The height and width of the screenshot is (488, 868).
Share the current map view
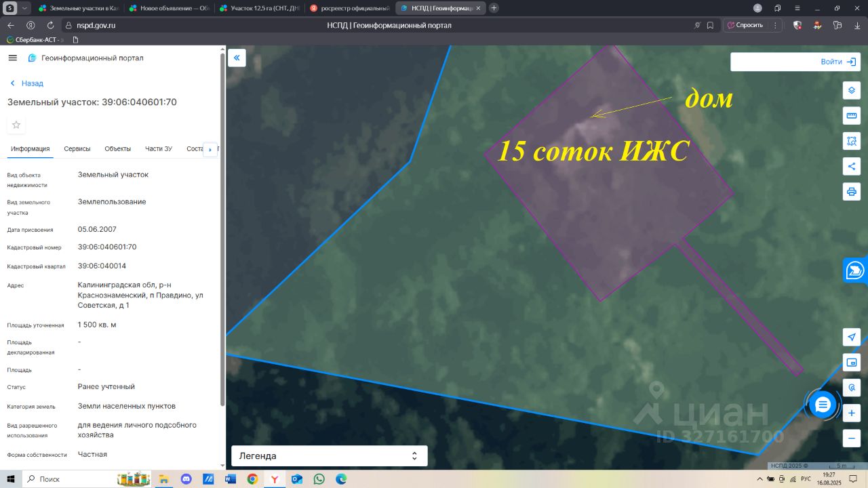pyautogui.click(x=852, y=166)
